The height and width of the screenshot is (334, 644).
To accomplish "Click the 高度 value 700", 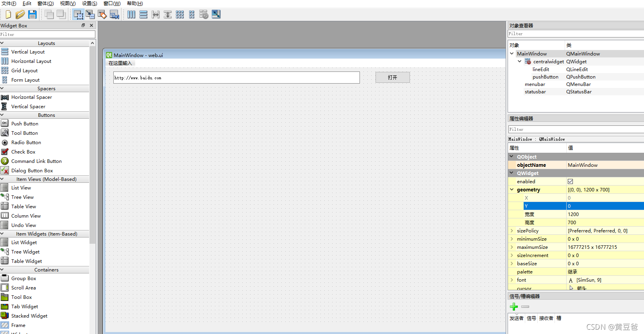I will [x=605, y=222].
